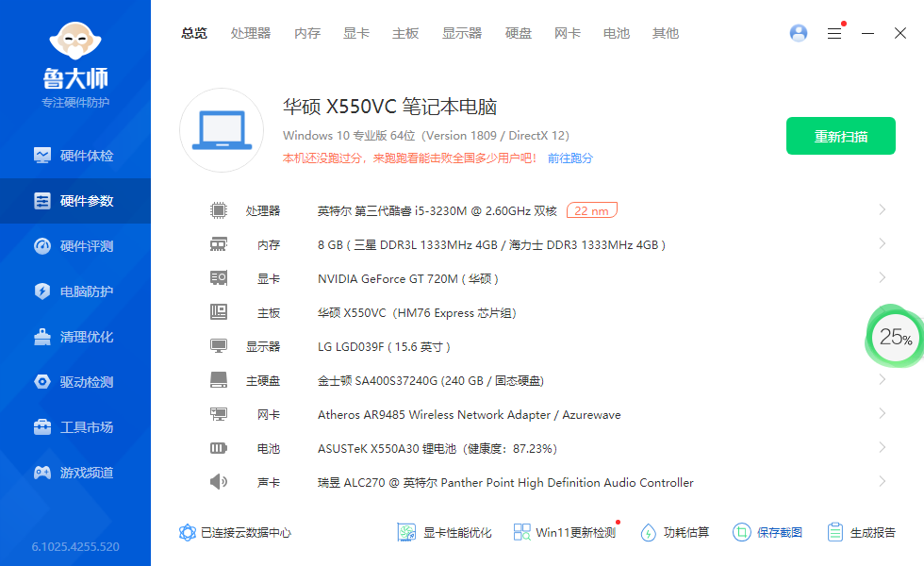Click the 保存截图 text link
Screen dimensions: 924x566
click(780, 533)
